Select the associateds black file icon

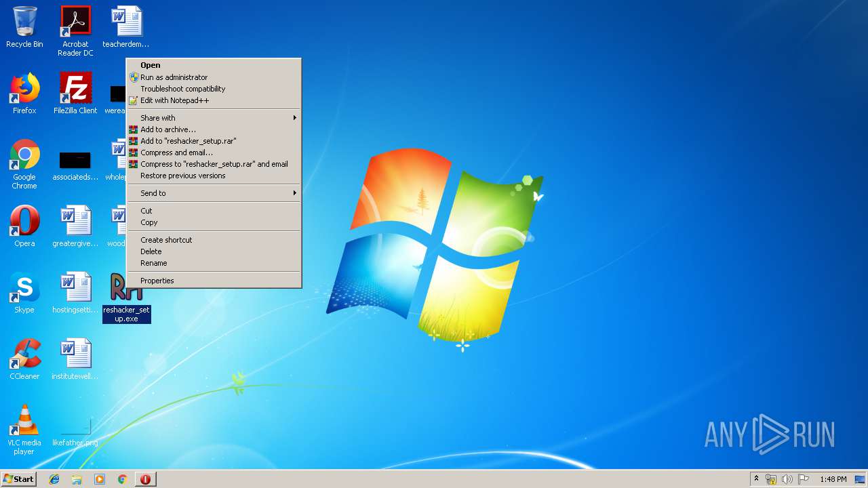click(x=75, y=164)
